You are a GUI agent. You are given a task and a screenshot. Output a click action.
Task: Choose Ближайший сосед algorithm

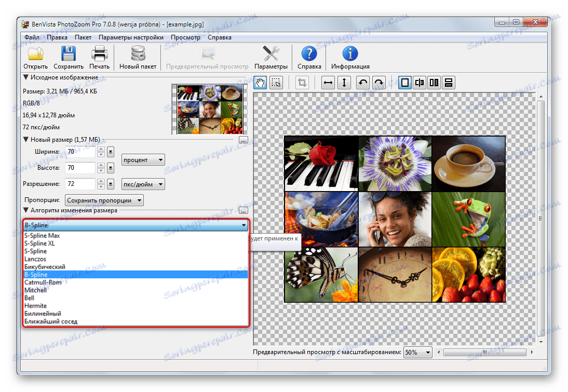136,321
